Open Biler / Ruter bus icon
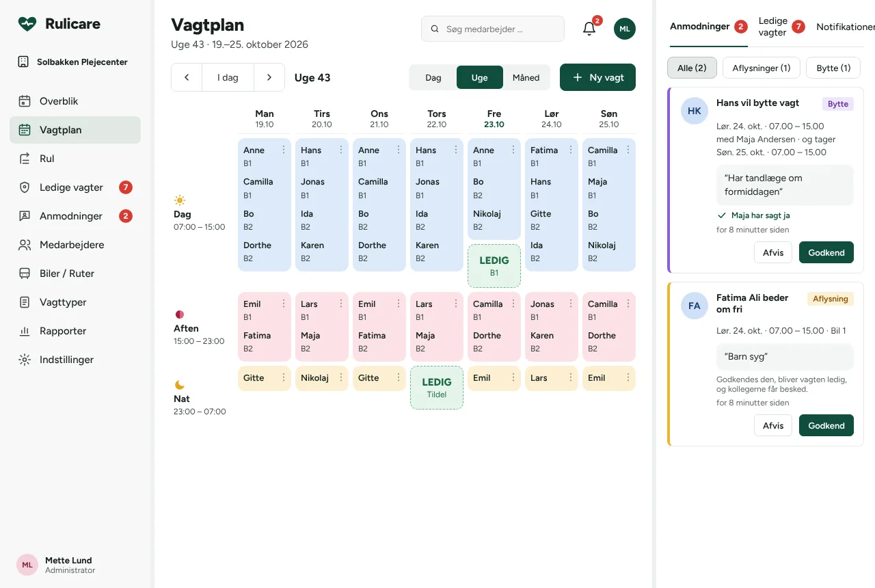The image size is (875, 588). [25, 273]
